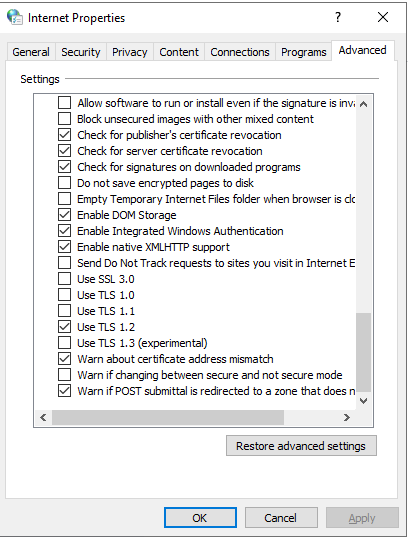Click the vertical scrollbar thumb
408x537 pixels.
coord(364,352)
